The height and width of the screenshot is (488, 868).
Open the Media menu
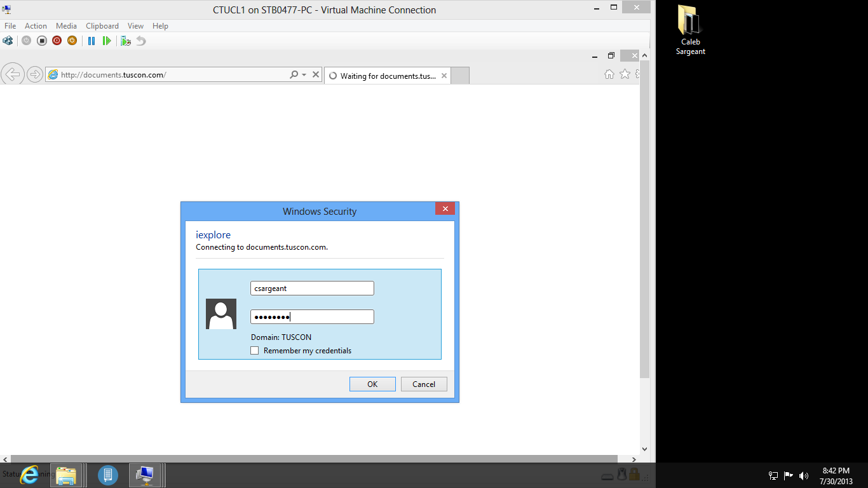66,26
